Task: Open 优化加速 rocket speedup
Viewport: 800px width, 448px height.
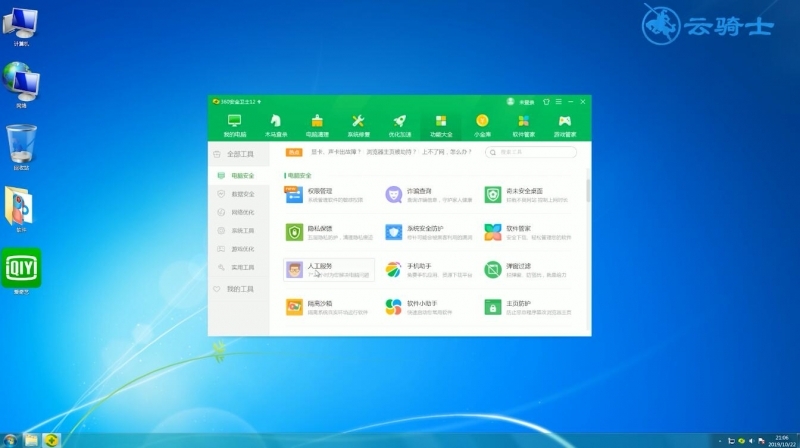Action: click(399, 126)
